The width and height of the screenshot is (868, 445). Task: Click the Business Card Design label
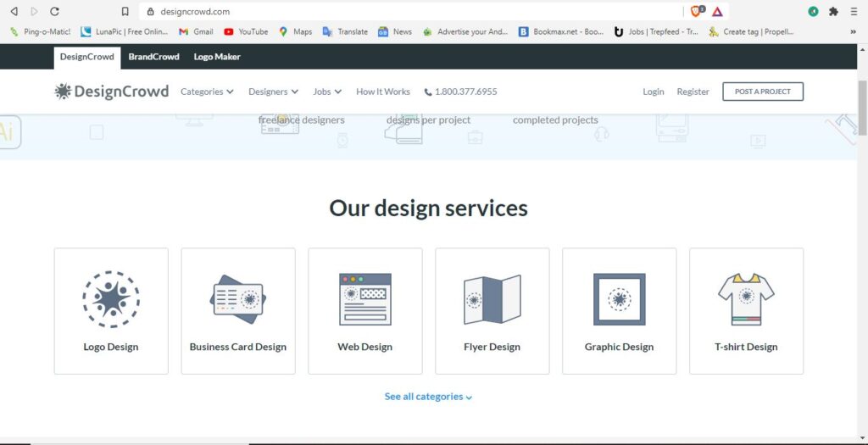click(238, 347)
